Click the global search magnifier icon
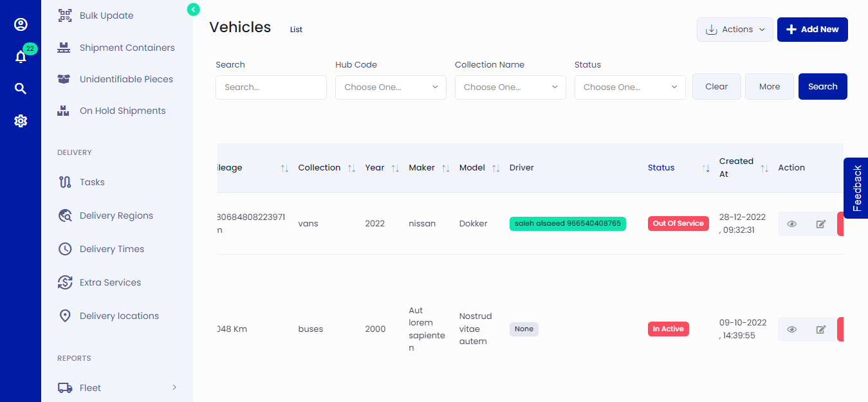Screen dimensions: 868x402 [x=21, y=88]
